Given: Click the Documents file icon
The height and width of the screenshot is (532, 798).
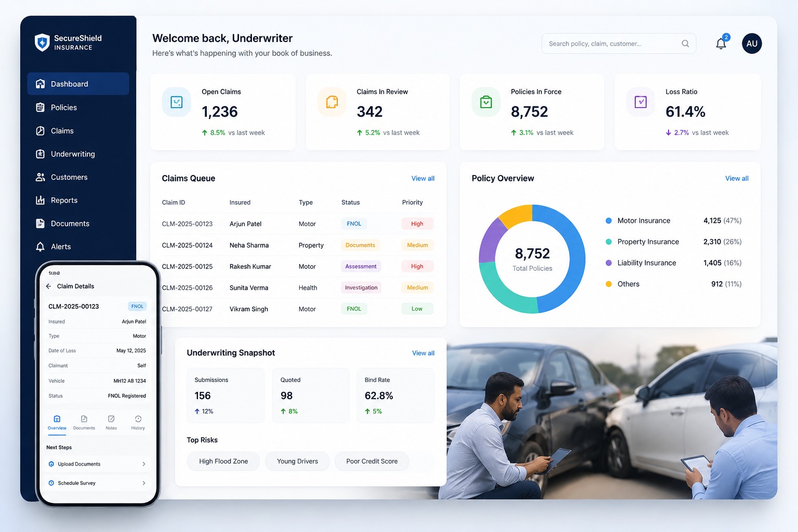Looking at the screenshot, I should coord(40,223).
